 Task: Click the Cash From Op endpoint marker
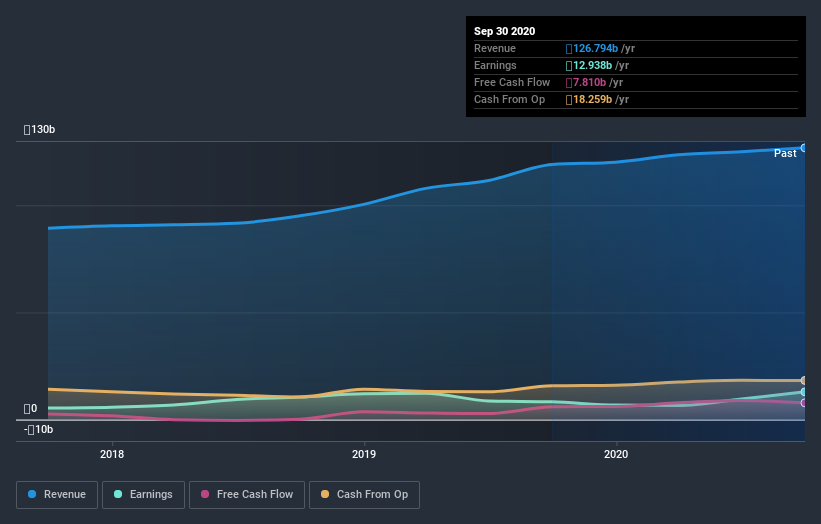point(804,381)
